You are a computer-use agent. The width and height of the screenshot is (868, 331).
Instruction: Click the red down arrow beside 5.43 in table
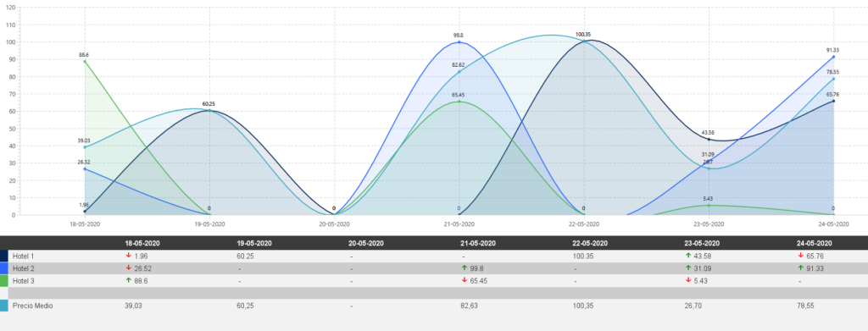pos(688,280)
